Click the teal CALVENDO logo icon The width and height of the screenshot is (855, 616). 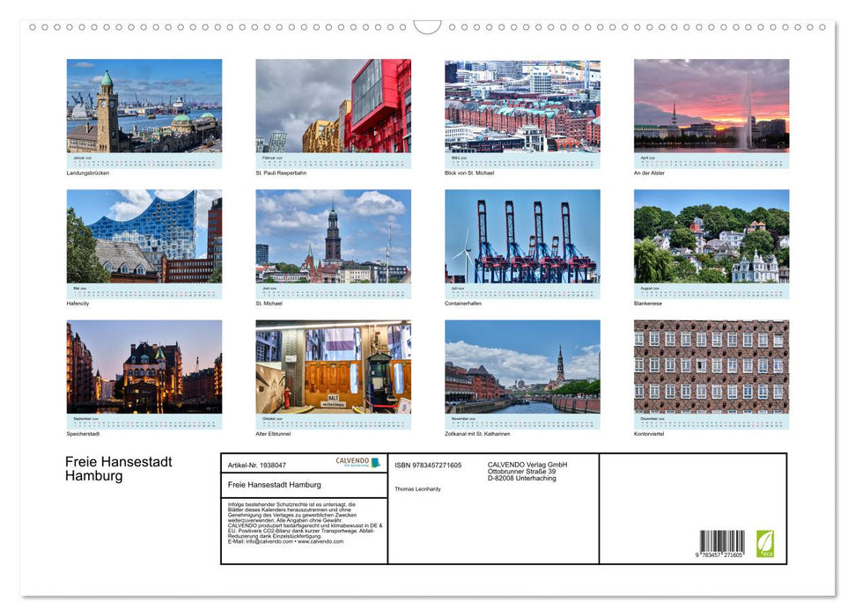tap(373, 465)
